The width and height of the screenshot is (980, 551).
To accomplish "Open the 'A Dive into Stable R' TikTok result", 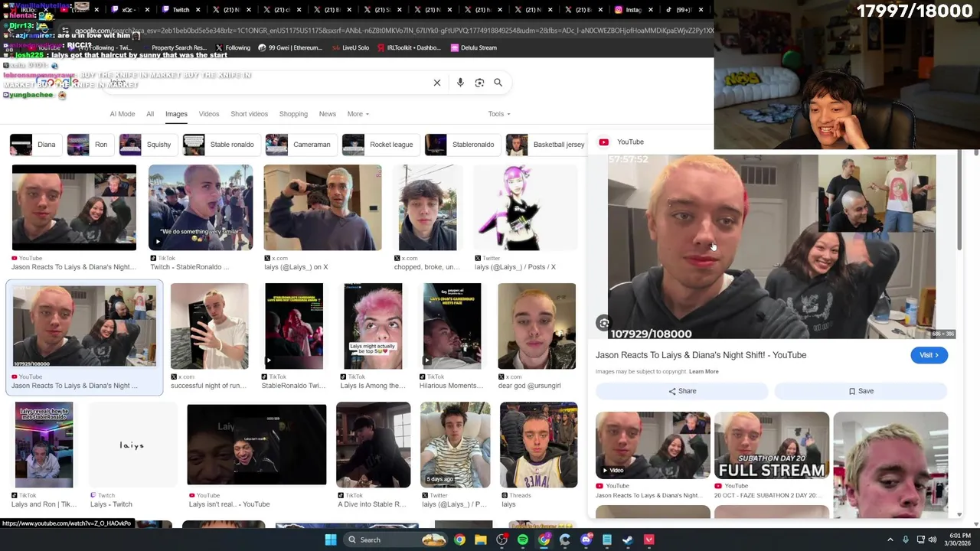I will tap(373, 445).
